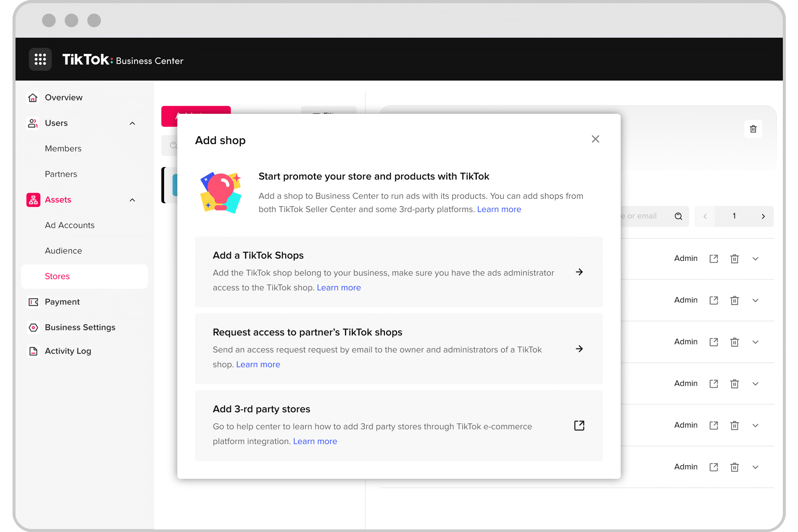The width and height of the screenshot is (798, 532).
Task: Expand the Users section in sidebar
Action: (x=133, y=123)
